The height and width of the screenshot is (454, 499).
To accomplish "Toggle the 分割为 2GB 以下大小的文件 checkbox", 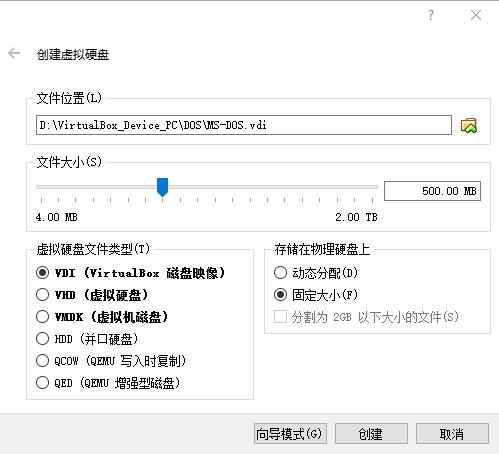I will pos(280,317).
